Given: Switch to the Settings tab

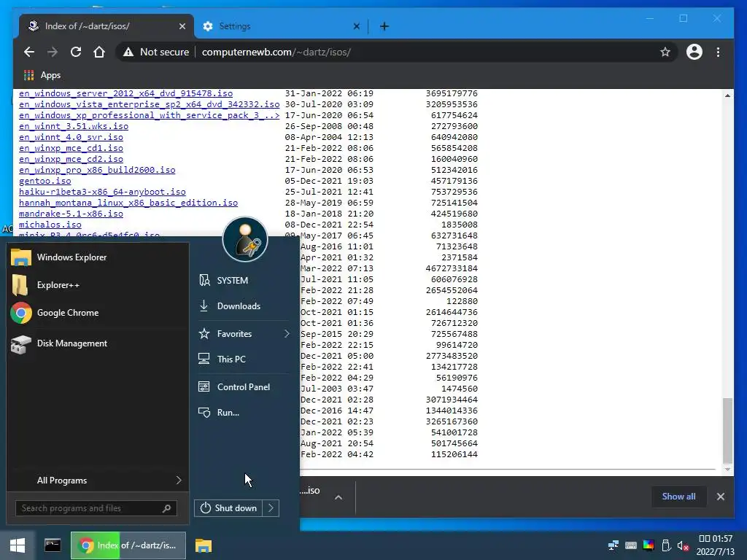Looking at the screenshot, I should pos(281,26).
